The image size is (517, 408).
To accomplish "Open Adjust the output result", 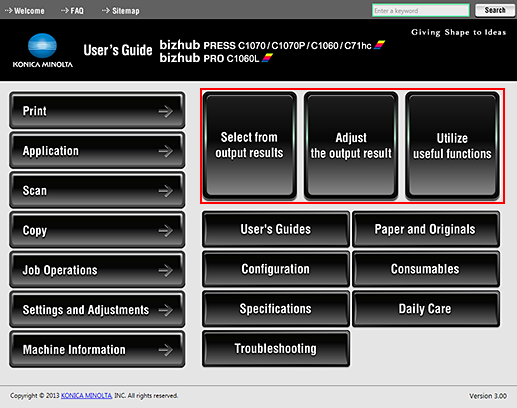I will (351, 145).
